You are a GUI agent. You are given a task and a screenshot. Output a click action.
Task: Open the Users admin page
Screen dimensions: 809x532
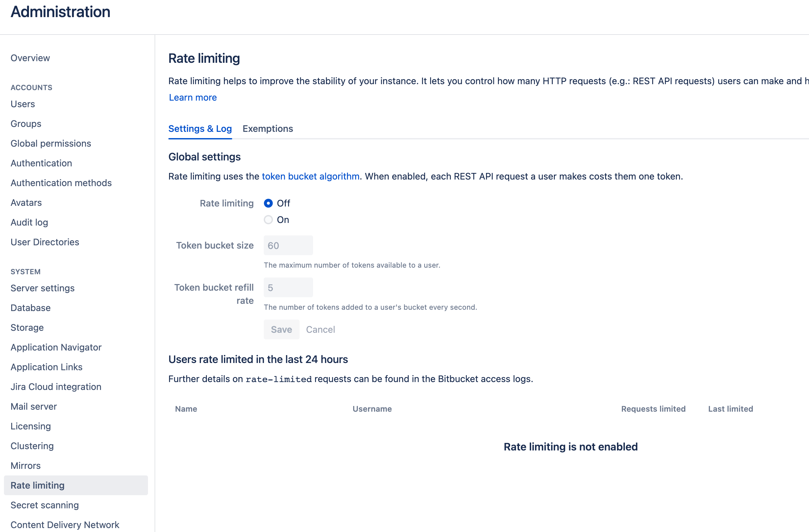[x=23, y=104]
